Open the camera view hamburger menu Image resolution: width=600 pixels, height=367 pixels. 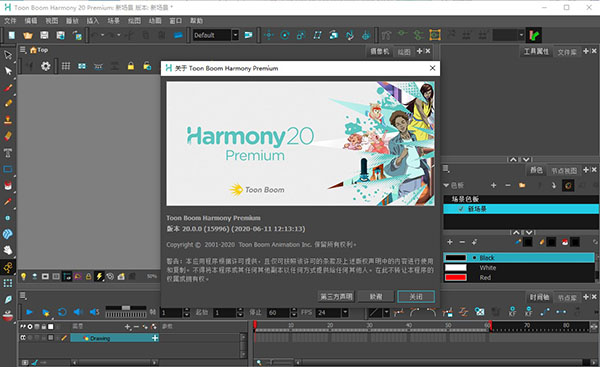tap(23, 50)
